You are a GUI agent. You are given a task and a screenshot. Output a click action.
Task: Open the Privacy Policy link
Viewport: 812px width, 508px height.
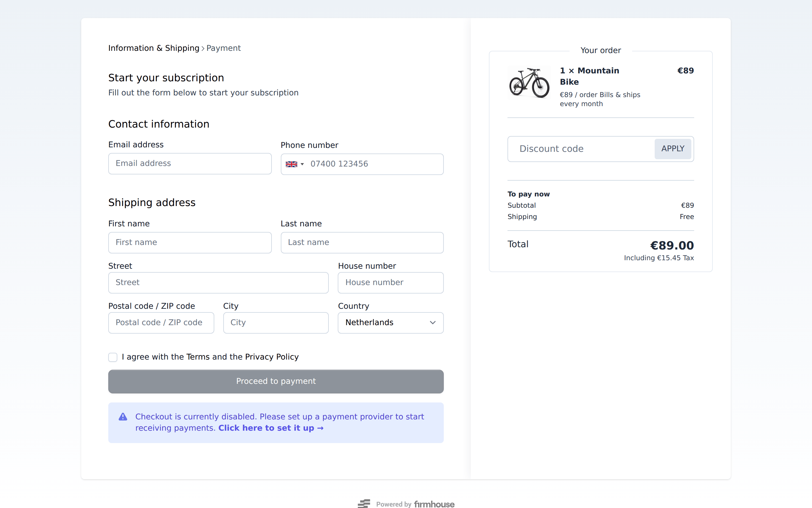pos(272,357)
